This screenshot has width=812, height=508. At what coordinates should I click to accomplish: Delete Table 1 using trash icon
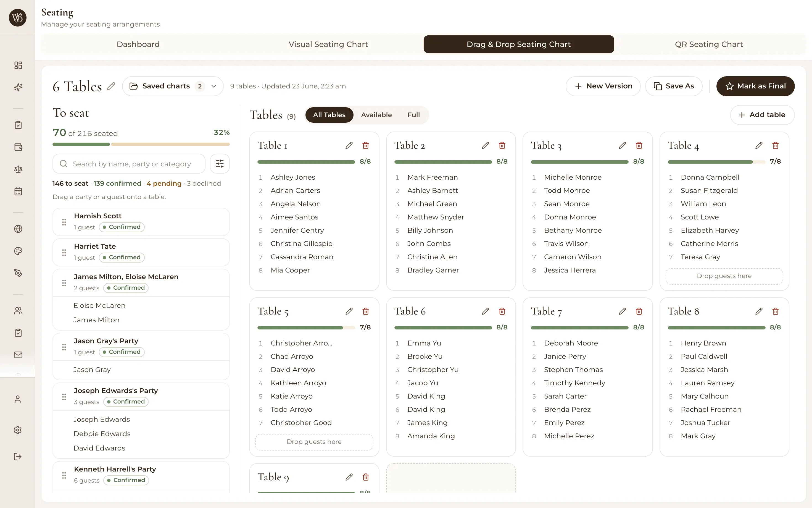[366, 145]
